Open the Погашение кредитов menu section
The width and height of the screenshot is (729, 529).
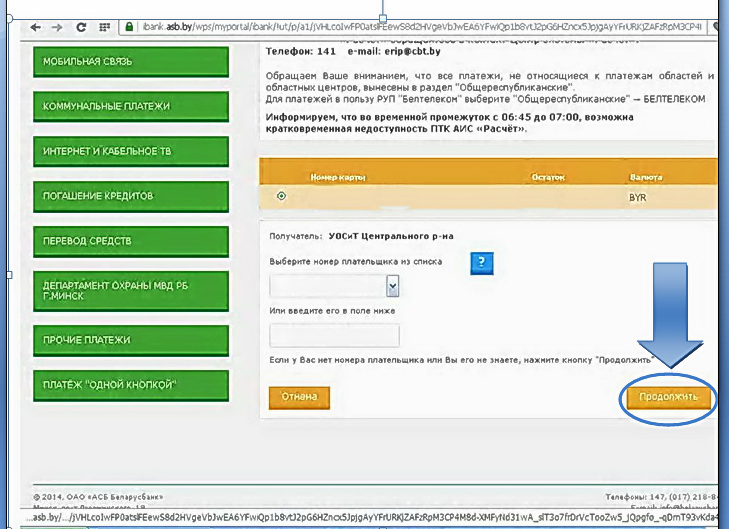coord(131,196)
